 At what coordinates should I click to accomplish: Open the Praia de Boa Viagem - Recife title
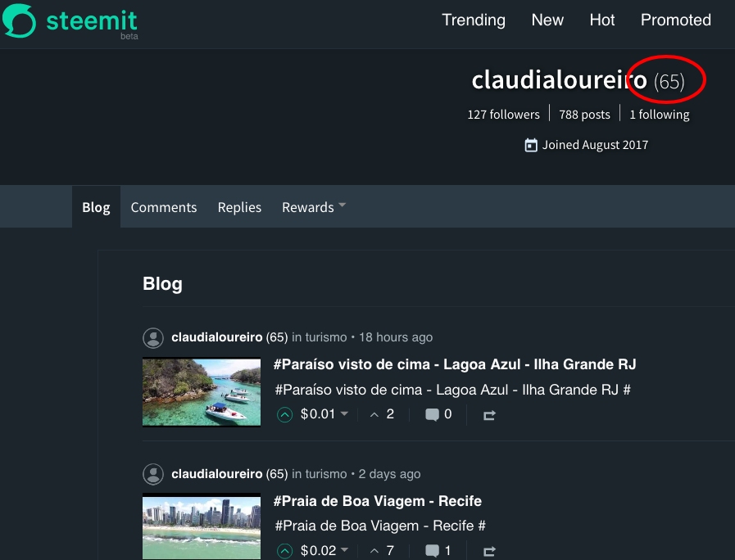click(378, 501)
